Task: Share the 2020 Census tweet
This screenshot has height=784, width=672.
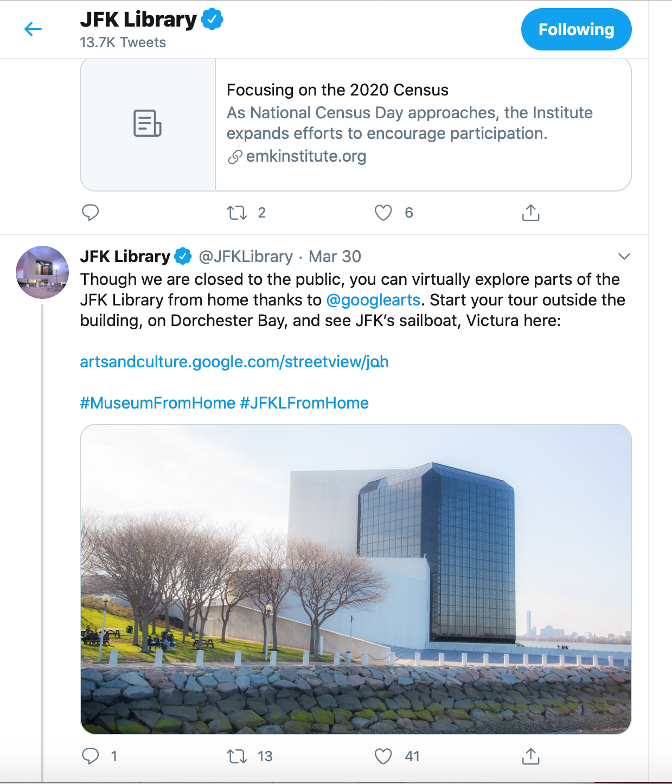Action: pyautogui.click(x=530, y=213)
